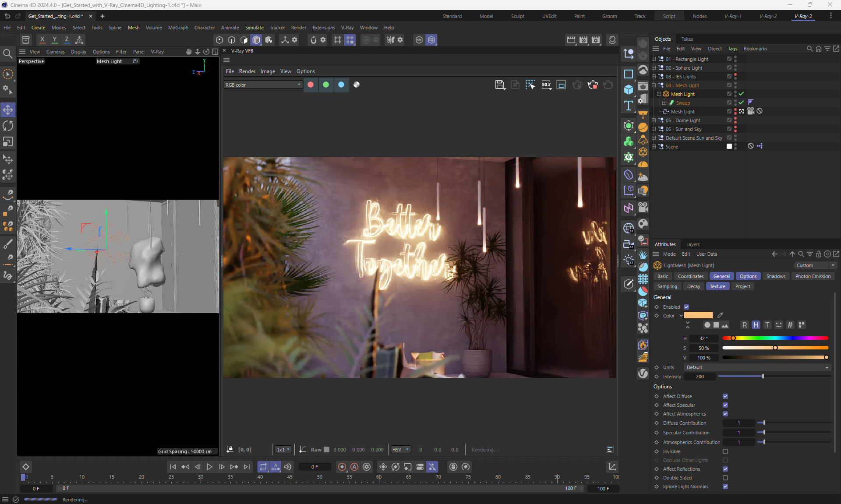
Task: Select the Move tool in left toolbar
Action: (8, 109)
